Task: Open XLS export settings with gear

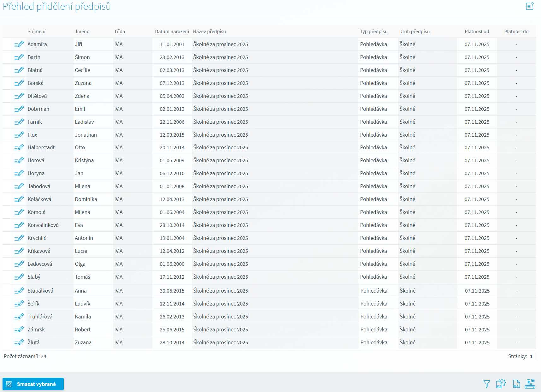Action: [x=501, y=384]
